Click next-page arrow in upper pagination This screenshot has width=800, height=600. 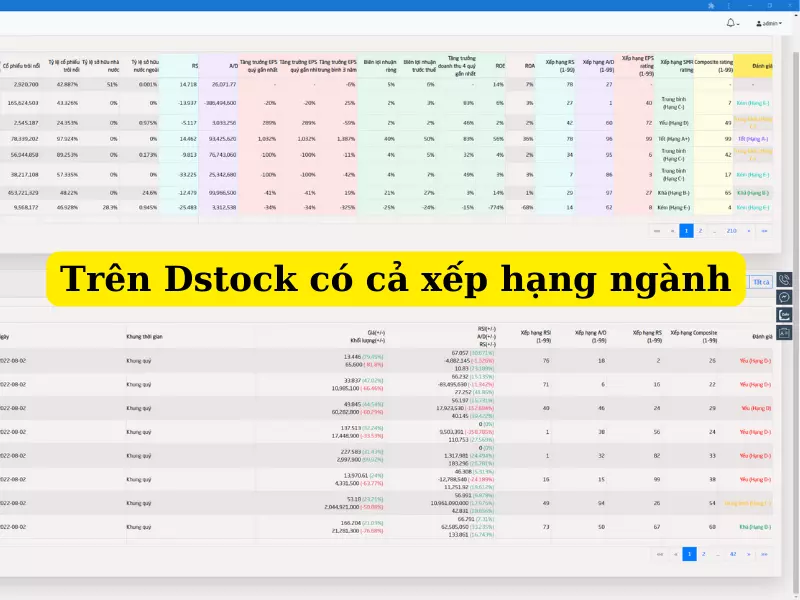[x=748, y=231]
